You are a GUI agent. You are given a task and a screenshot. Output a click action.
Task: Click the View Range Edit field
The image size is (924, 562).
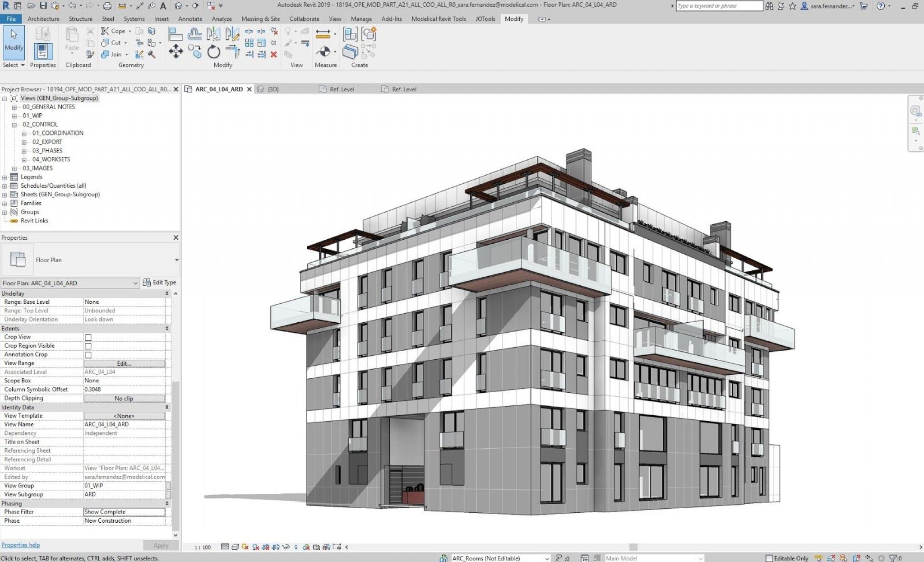coord(123,362)
